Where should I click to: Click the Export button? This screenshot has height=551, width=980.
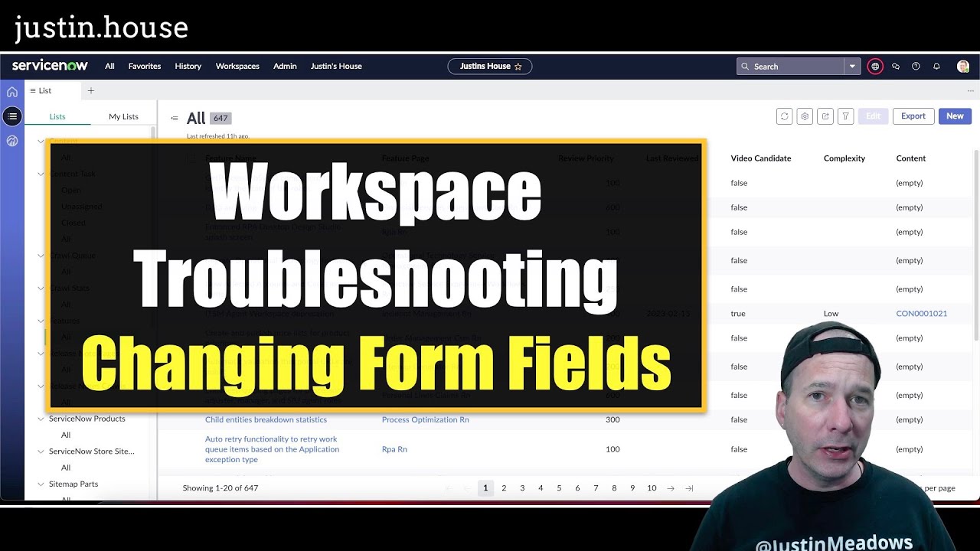[x=913, y=116]
